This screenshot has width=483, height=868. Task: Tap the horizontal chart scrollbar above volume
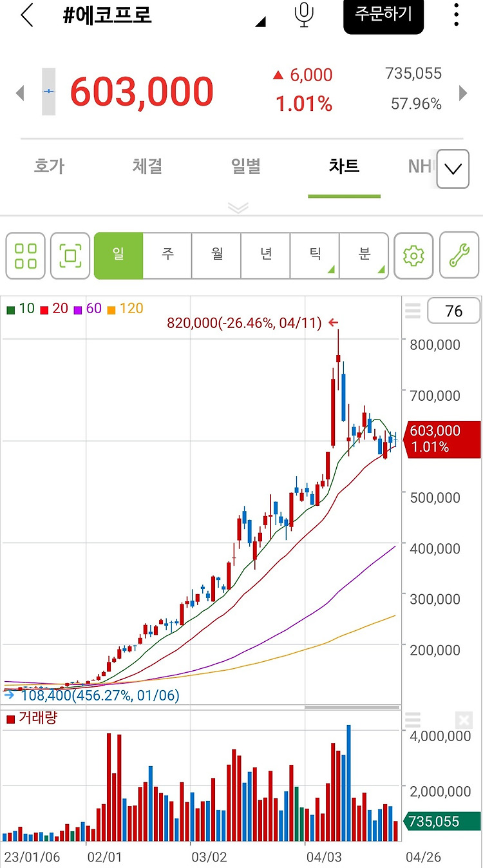(x=351, y=708)
